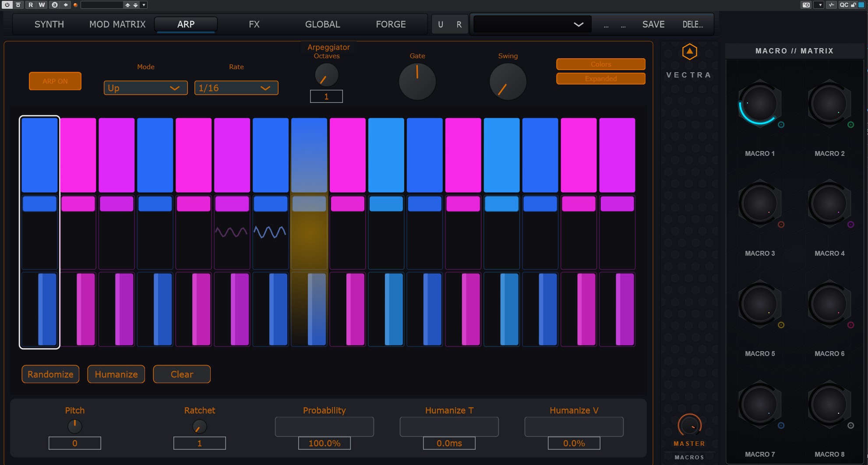868x465 pixels.
Task: Open the FORGE tab
Action: click(391, 25)
